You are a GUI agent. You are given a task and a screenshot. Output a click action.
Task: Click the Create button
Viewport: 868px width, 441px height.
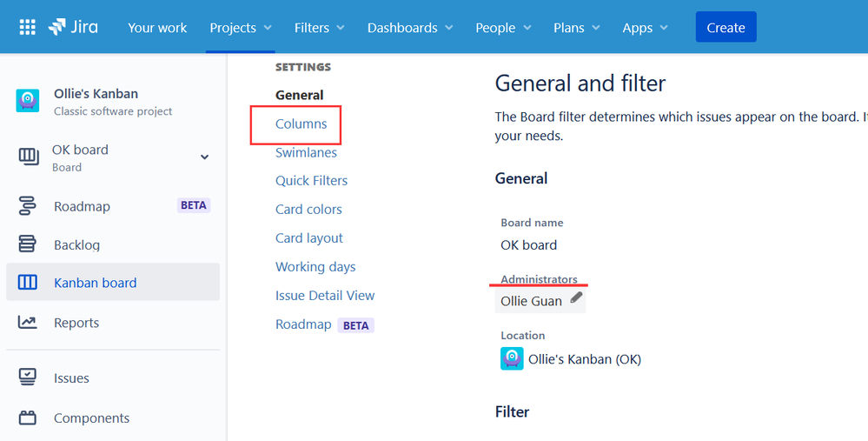[x=726, y=27]
